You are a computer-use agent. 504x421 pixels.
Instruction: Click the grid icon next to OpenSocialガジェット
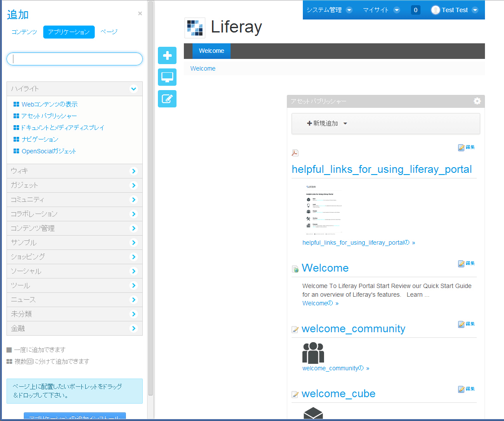click(x=16, y=151)
